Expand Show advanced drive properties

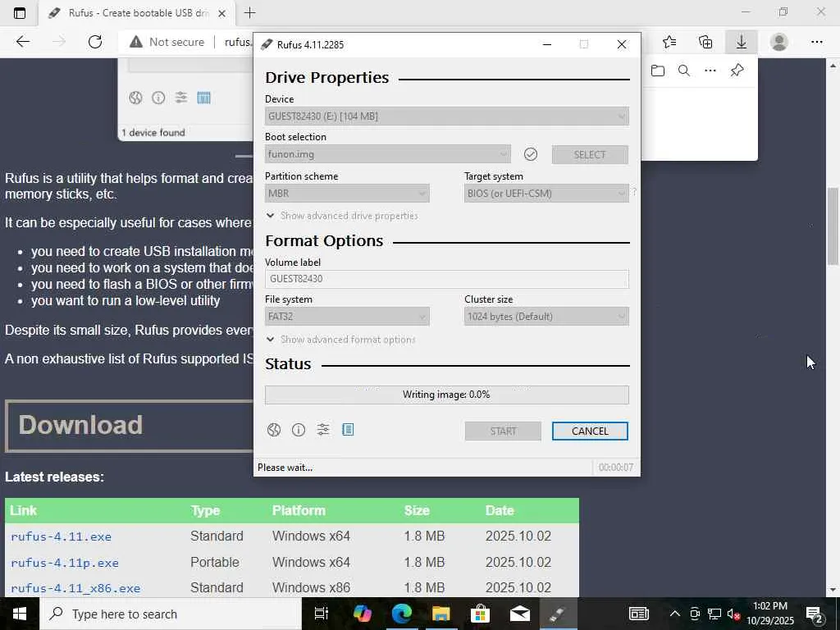point(342,216)
